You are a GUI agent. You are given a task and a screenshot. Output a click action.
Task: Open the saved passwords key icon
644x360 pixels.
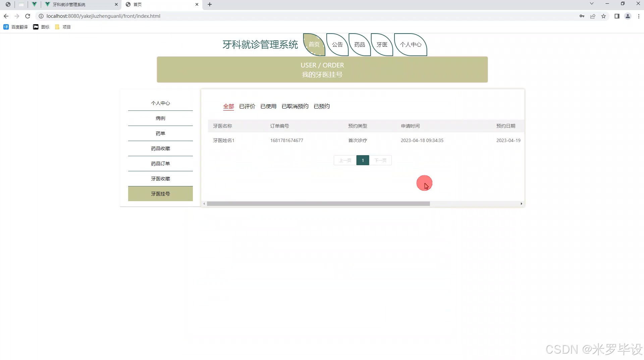[582, 16]
